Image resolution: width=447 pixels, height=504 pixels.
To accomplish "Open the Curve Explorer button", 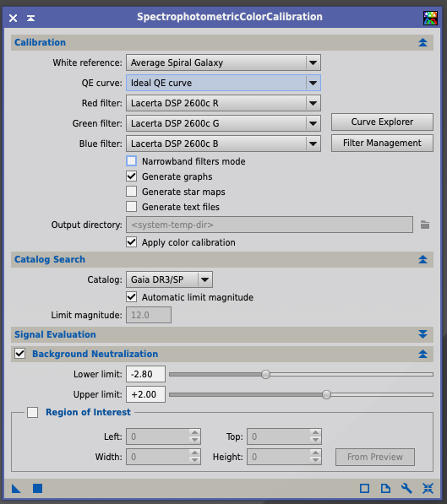I will pos(382,122).
